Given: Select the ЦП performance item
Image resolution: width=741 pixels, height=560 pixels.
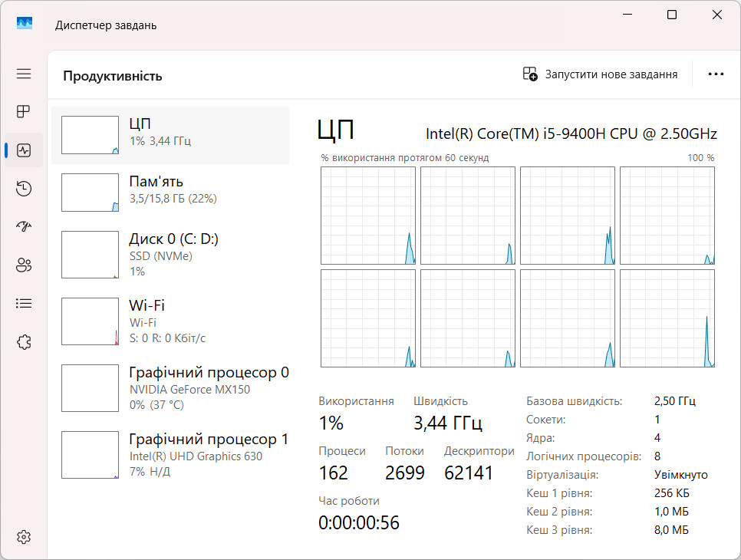Looking at the screenshot, I should point(170,135).
